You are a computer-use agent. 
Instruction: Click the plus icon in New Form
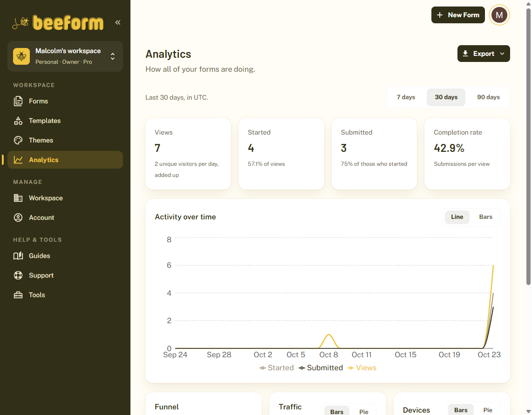point(440,15)
